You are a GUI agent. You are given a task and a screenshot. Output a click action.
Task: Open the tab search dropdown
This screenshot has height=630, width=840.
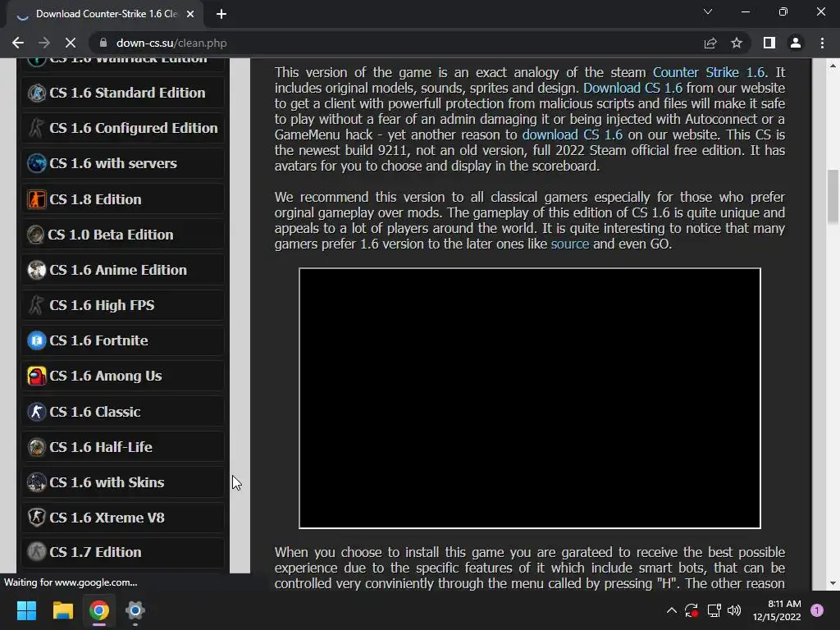pos(708,11)
